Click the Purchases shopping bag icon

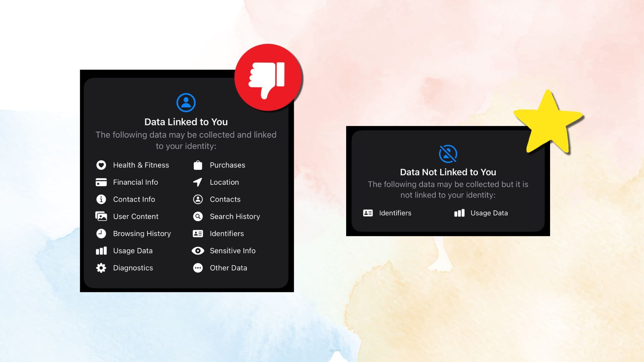(x=198, y=165)
